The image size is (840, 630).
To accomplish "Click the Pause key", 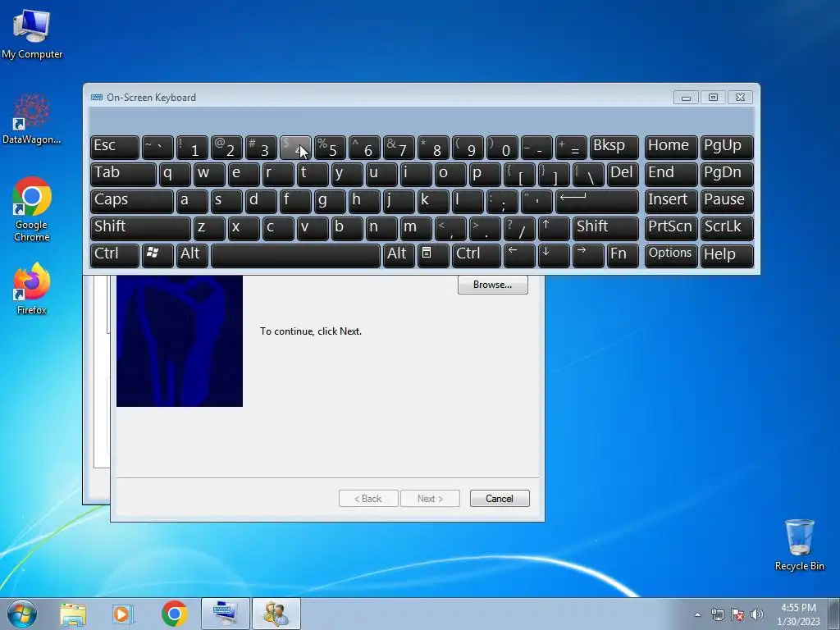I will 727,202.
